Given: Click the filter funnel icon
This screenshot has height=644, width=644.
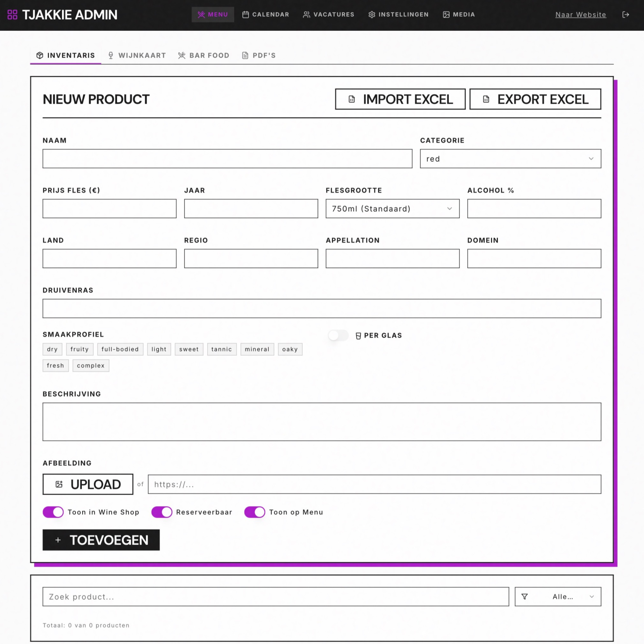Looking at the screenshot, I should coord(525,596).
